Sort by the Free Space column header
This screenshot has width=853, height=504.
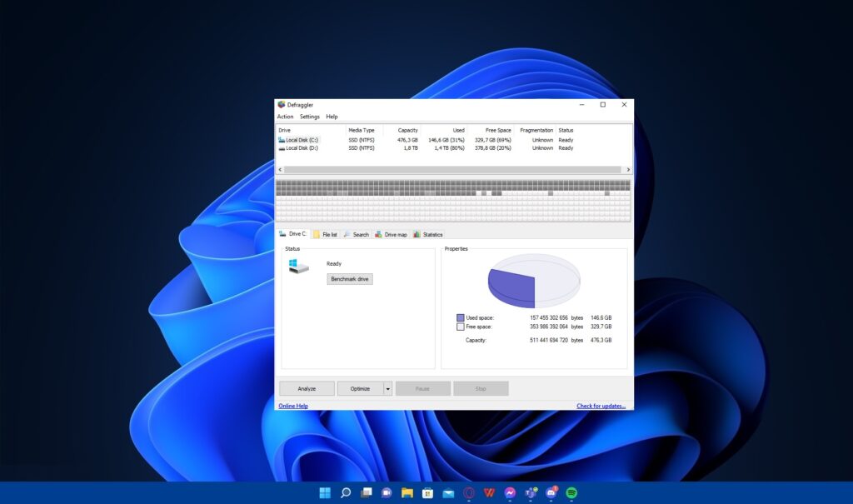coord(491,130)
